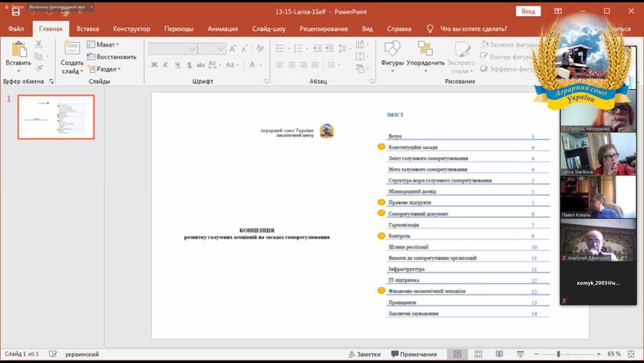Switch to the Вид tab
The image size is (644, 363).
point(367,28)
